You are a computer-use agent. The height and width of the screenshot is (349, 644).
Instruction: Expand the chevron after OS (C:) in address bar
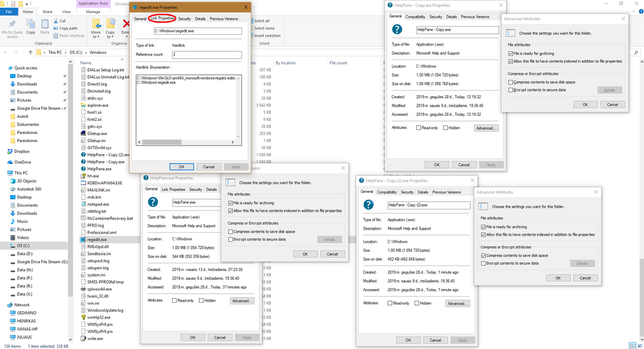click(x=86, y=52)
